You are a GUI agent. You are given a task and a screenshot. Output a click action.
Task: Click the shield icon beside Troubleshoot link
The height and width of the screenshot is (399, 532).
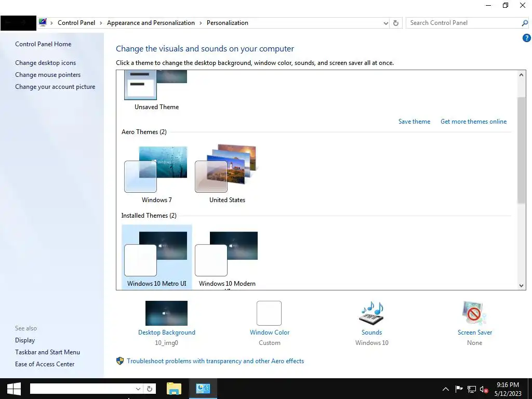tap(120, 361)
